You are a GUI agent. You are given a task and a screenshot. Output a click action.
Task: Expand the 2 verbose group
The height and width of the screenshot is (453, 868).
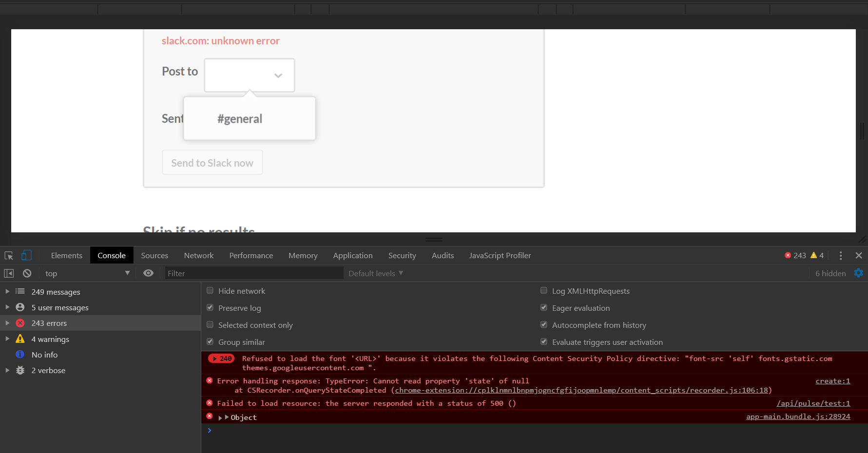pos(7,370)
